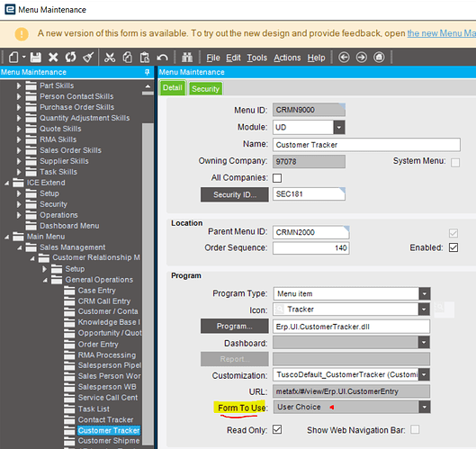This screenshot has width=476, height=449.
Task: Click the Cut scissors icon
Action: (x=110, y=57)
